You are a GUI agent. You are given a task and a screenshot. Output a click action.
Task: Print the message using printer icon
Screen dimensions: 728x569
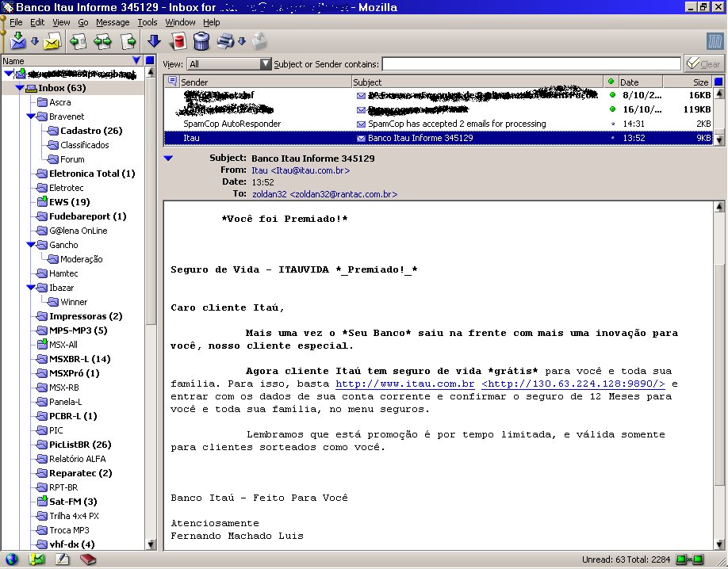[x=225, y=41]
